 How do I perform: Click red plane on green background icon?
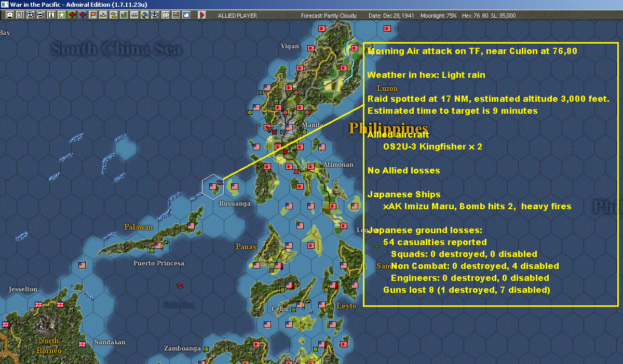pos(72,15)
